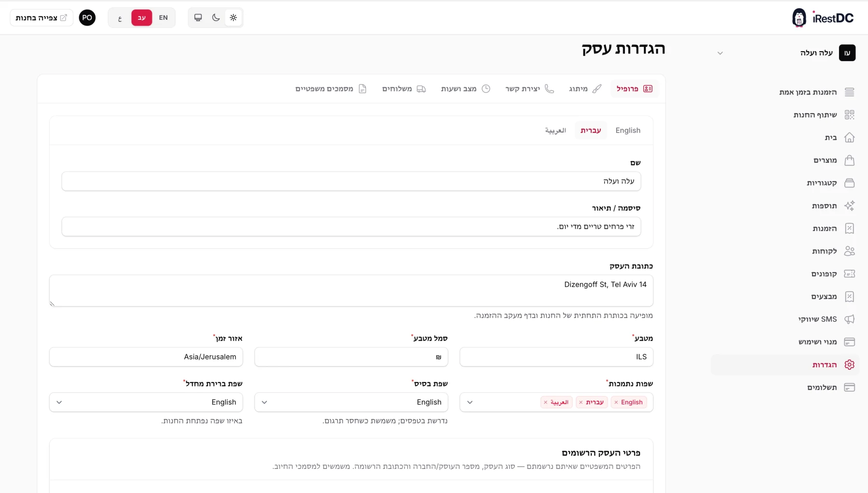The height and width of the screenshot is (493, 868).
Task: Click the phone icon beside יצירת קשר
Action: click(549, 89)
